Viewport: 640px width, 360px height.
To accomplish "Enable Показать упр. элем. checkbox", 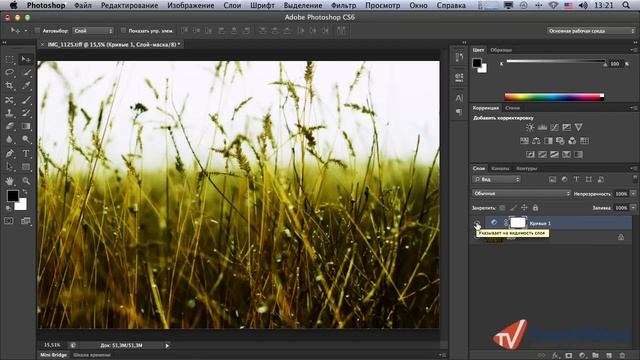I will tap(124, 31).
